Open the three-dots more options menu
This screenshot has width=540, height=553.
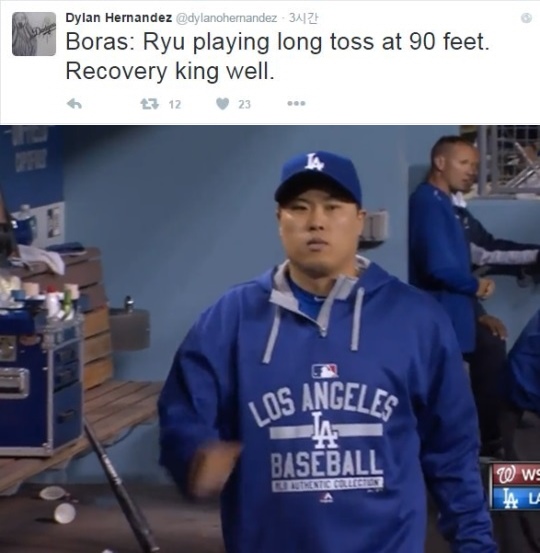296,104
